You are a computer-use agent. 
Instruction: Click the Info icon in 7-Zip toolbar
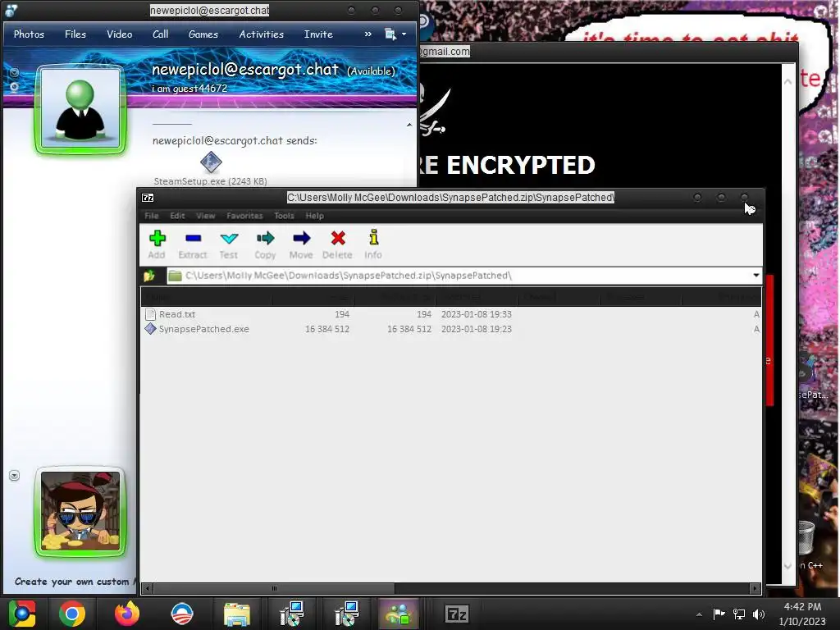[x=374, y=237]
